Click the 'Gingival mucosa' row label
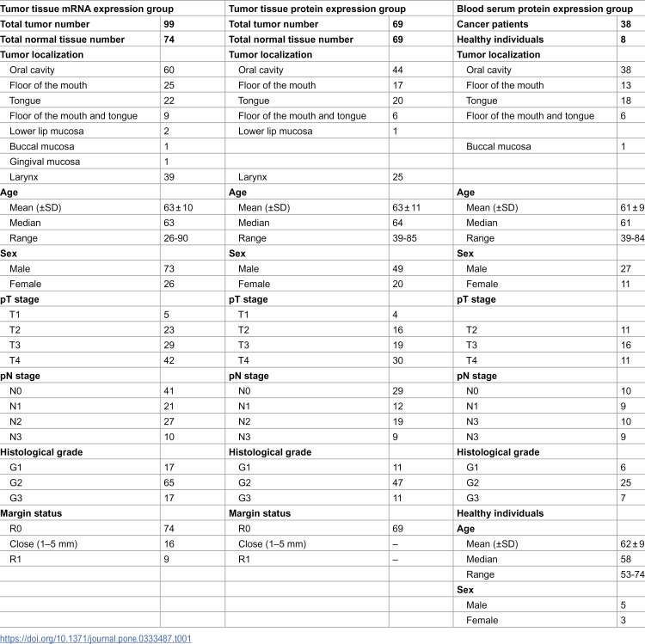 pos(45,162)
